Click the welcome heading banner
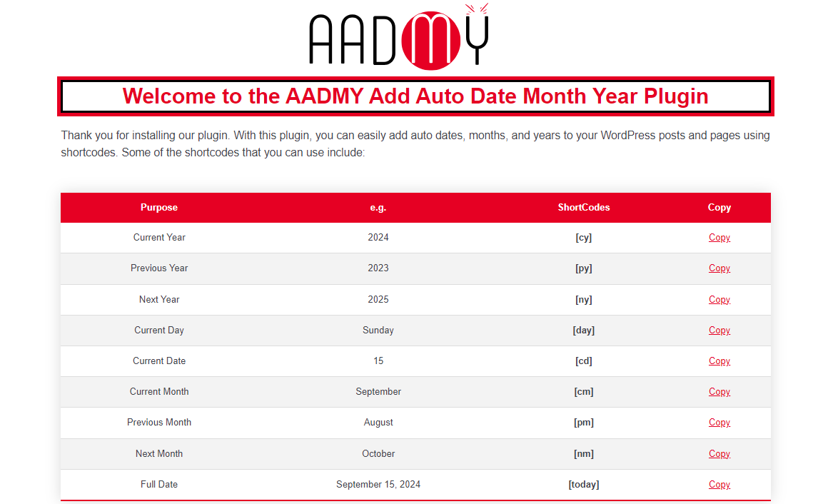Screen dimensions: 823x504 pos(415,96)
